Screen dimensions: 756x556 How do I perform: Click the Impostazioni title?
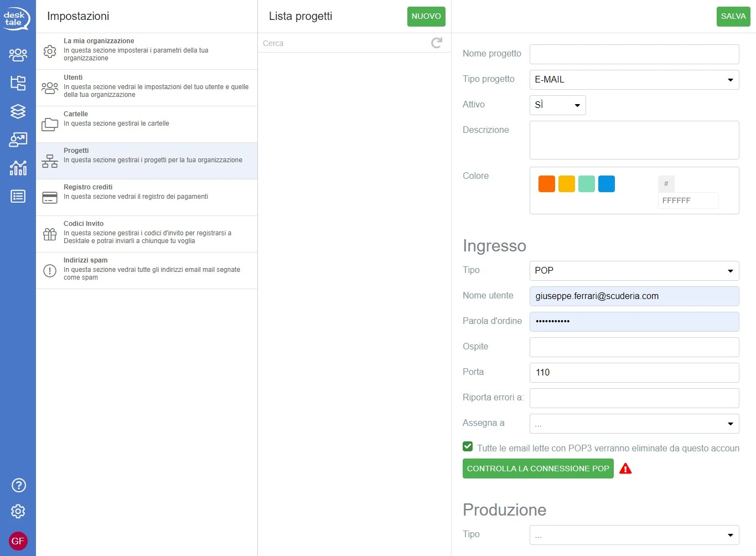pos(78,17)
